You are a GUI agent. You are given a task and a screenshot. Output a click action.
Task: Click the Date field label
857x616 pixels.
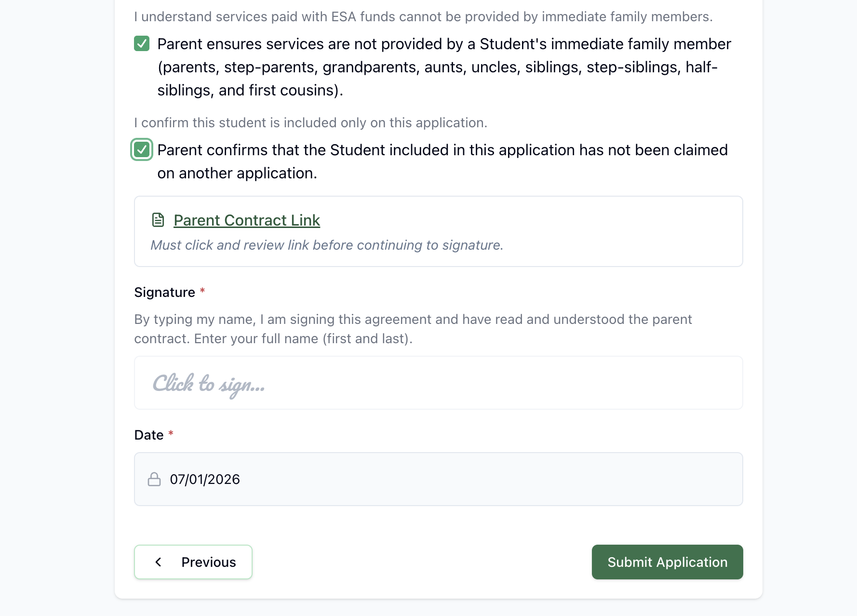(149, 435)
